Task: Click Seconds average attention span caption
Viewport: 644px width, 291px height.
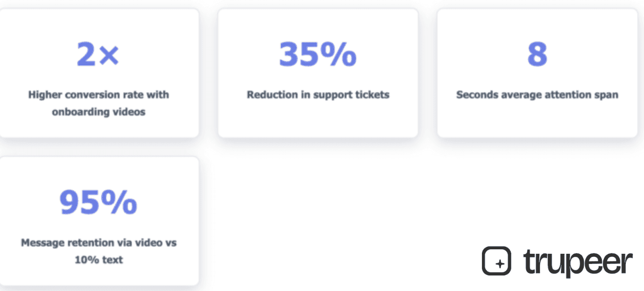Action: [537, 94]
